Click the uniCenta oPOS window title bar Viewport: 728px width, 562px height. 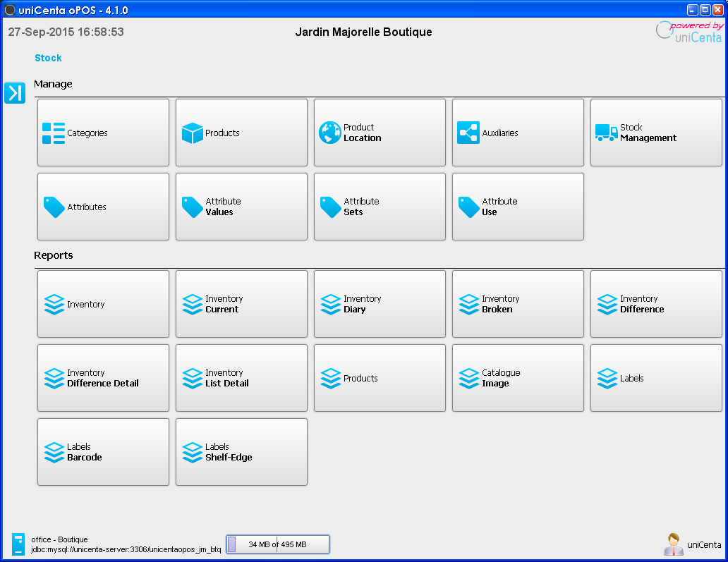coord(344,10)
